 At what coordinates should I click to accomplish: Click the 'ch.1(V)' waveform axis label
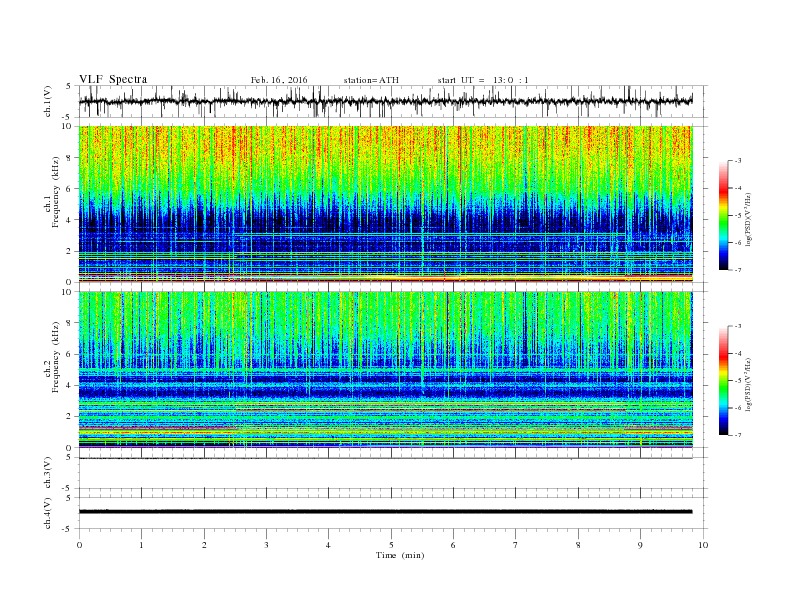[47, 101]
